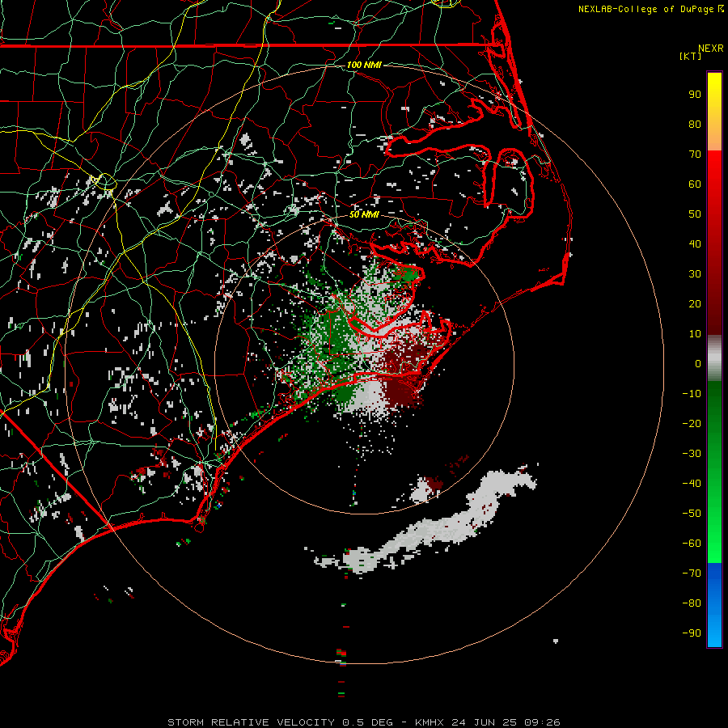Click STORM RELATIVE VELOCITY text in the caption
The image size is (728, 728).
pyautogui.click(x=251, y=722)
